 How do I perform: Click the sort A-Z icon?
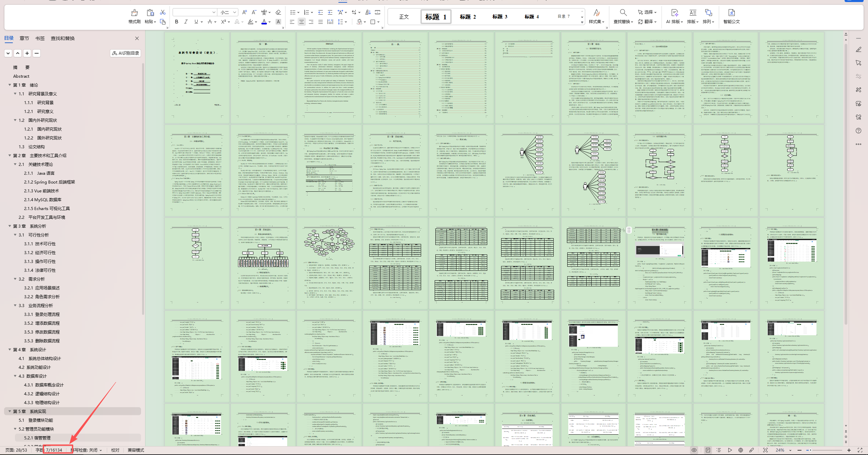point(368,12)
